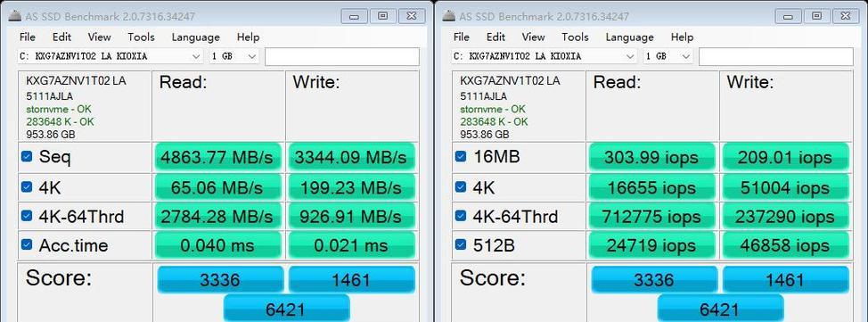
Task: Toggle 4K-64Thrd checkbox in left window
Action: pos(27,216)
